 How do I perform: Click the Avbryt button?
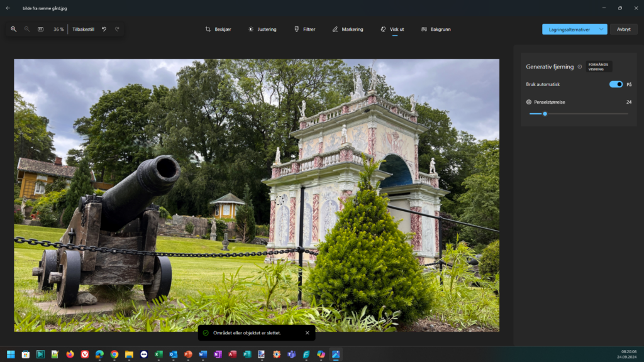coord(623,29)
